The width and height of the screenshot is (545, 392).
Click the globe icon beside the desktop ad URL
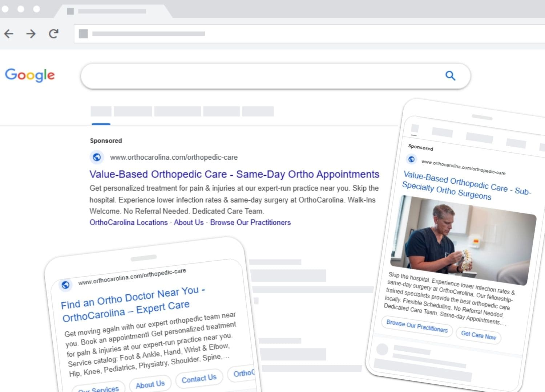[97, 157]
